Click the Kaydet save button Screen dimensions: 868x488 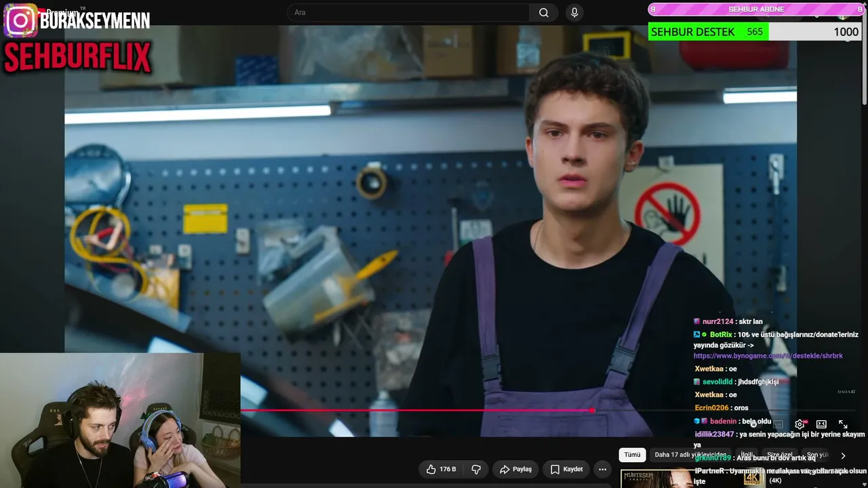point(566,469)
